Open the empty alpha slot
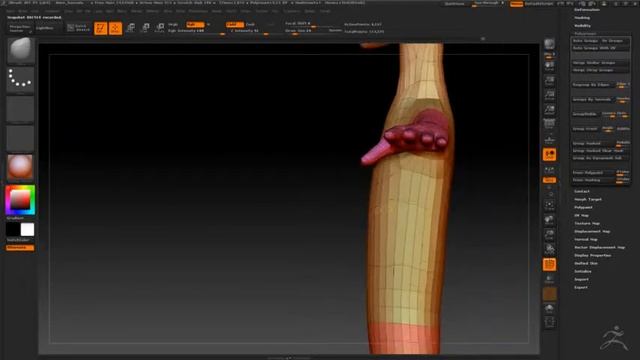 [20, 109]
